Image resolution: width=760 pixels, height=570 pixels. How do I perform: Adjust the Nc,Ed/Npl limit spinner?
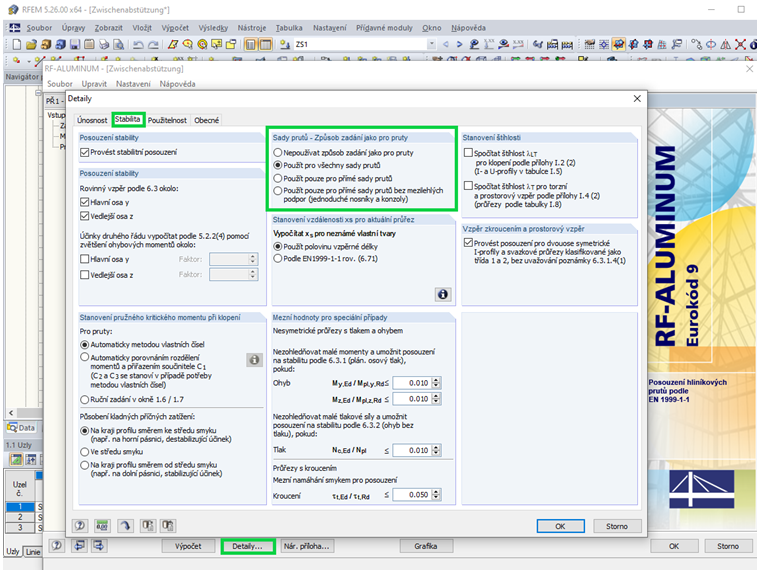pos(436,450)
